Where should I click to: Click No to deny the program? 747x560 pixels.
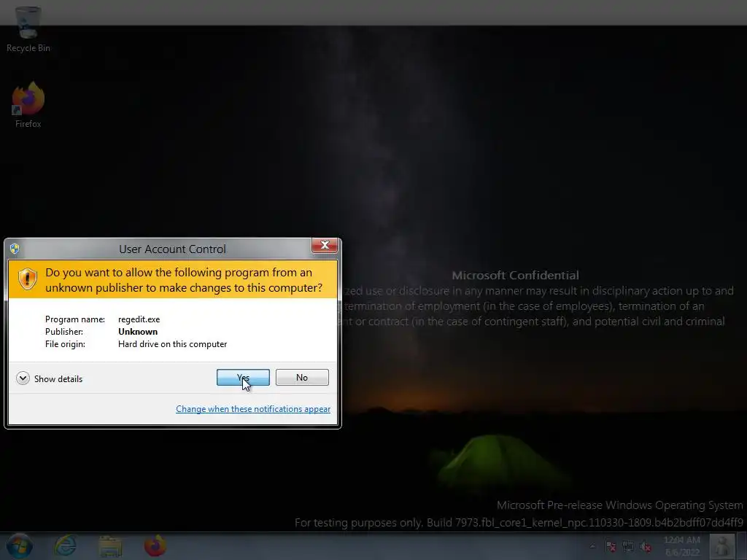click(302, 378)
